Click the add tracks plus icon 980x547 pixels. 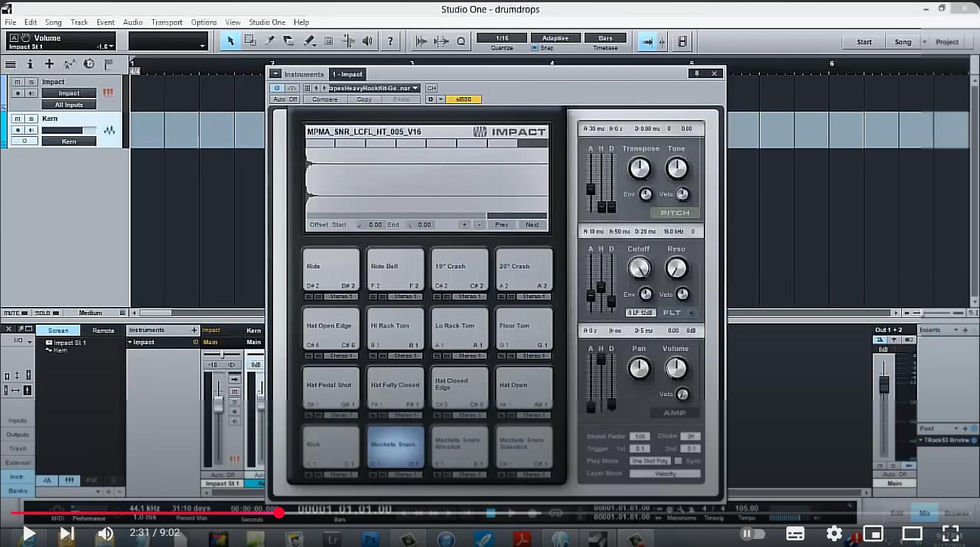(49, 64)
